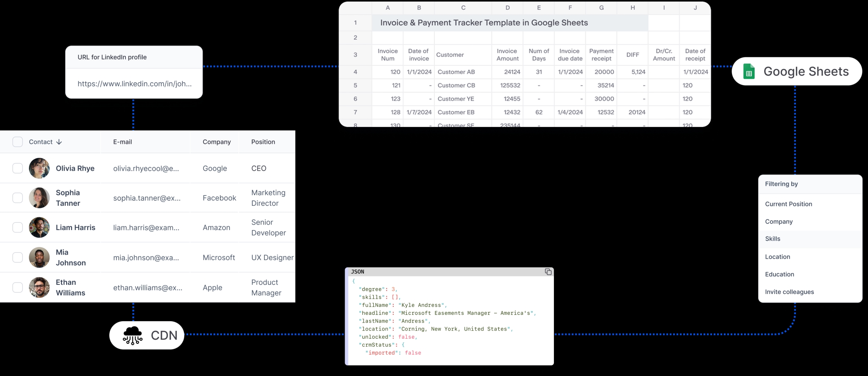Sort by the Contact column arrow
868x376 pixels.
click(59, 142)
